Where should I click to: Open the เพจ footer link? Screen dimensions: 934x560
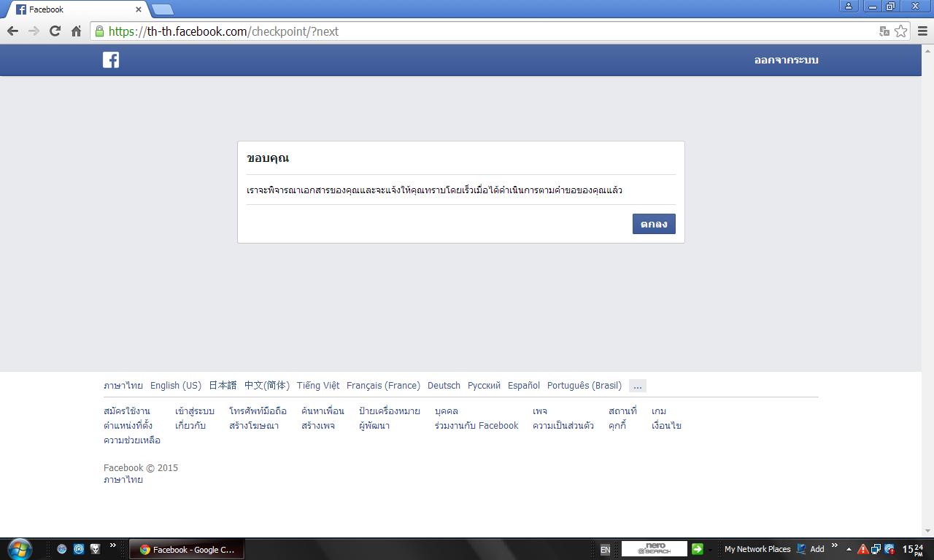coord(540,411)
